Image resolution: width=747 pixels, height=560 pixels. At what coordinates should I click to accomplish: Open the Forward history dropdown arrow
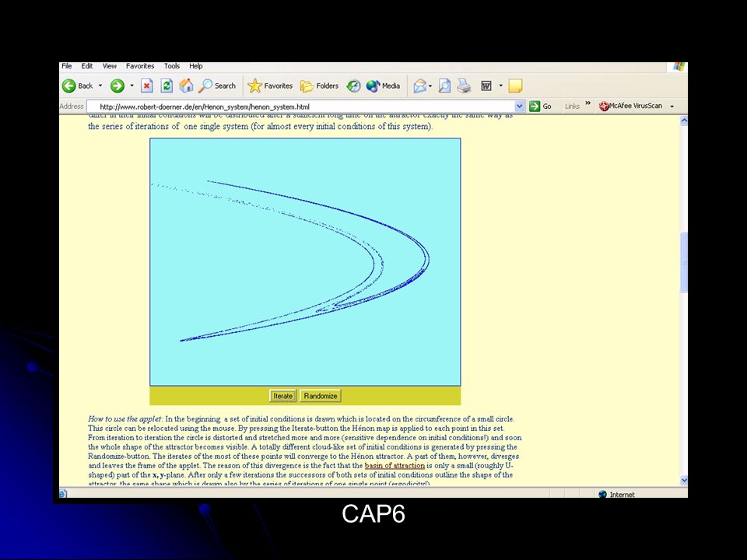[x=132, y=86]
